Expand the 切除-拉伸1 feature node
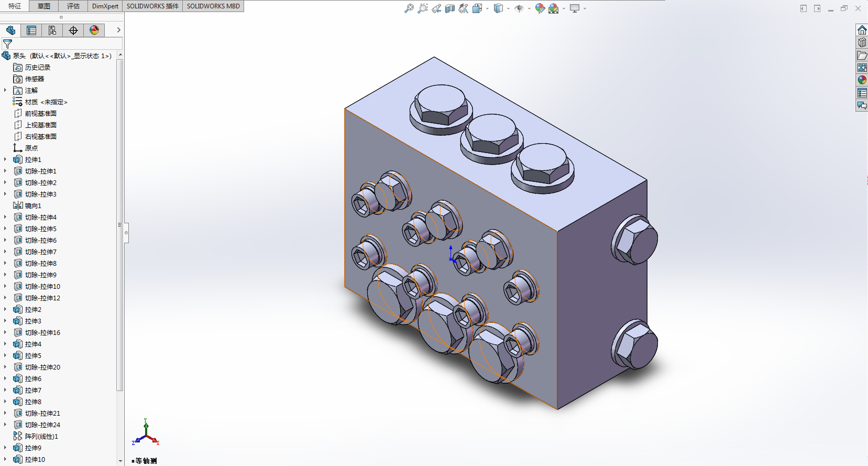 coord(5,171)
